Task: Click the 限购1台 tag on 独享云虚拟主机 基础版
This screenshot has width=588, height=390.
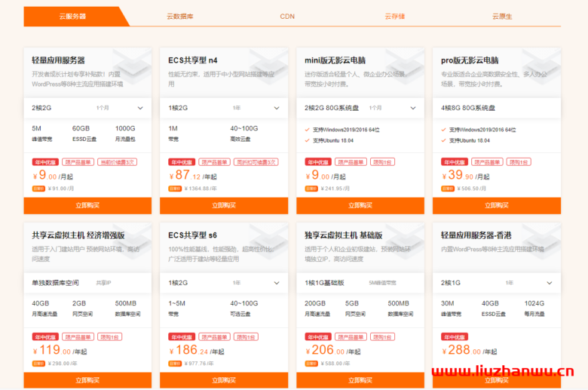Action: [x=381, y=336]
